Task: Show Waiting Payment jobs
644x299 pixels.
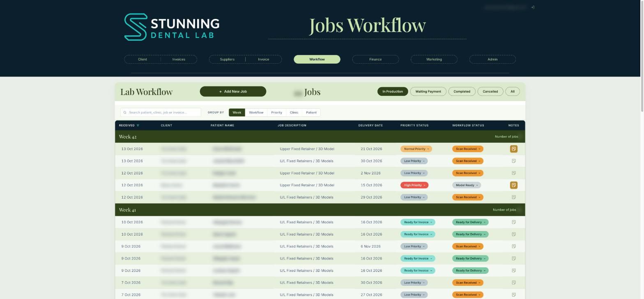Action: pos(428,91)
